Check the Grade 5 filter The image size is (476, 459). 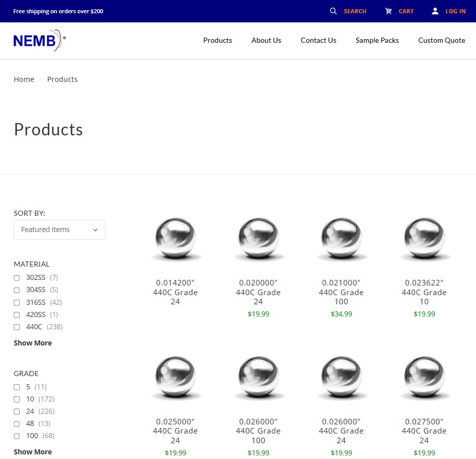17,387
